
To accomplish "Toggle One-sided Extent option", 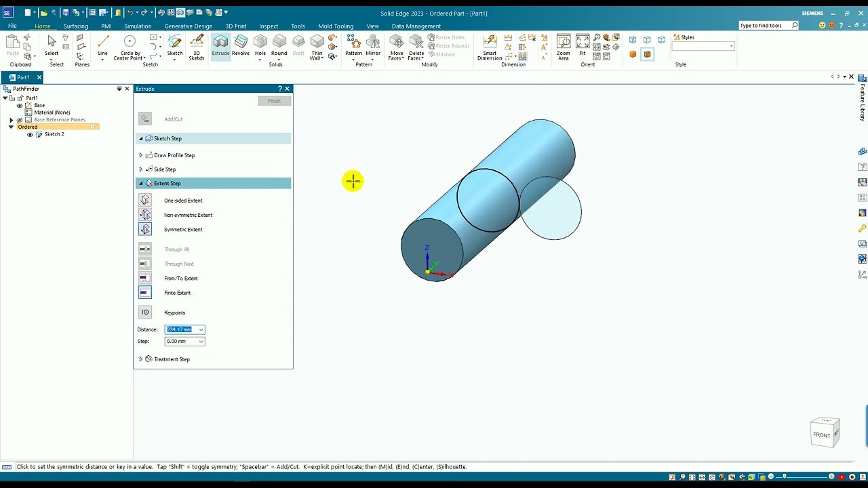I will point(145,200).
